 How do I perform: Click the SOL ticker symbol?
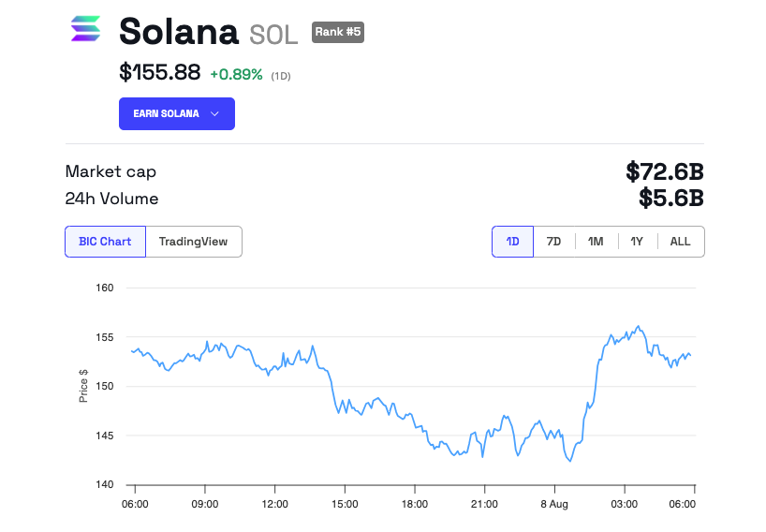coord(273,35)
